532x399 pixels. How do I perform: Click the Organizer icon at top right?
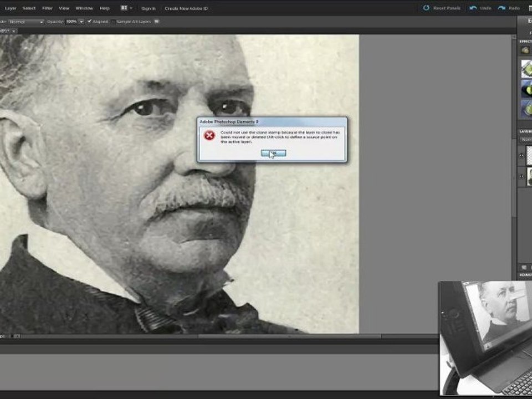(530, 8)
